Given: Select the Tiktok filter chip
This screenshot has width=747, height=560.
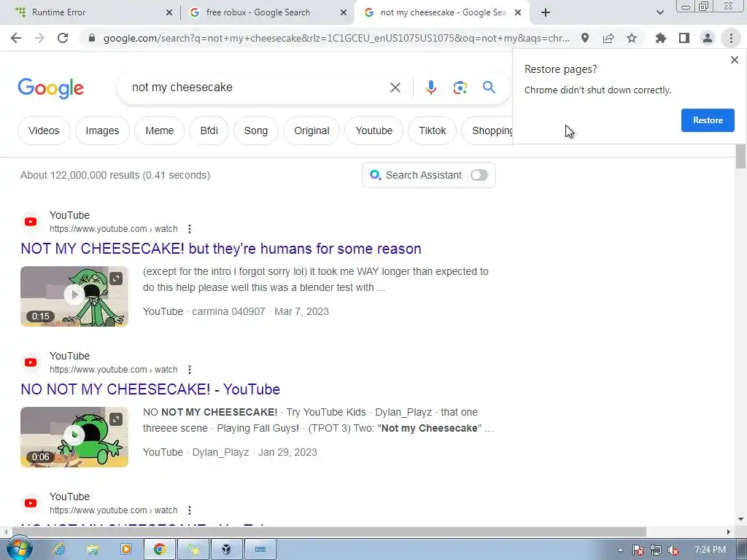Looking at the screenshot, I should tap(432, 131).
